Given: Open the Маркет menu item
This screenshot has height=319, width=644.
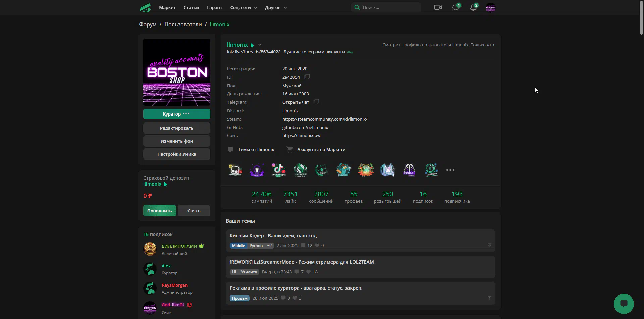Looking at the screenshot, I should point(167,7).
